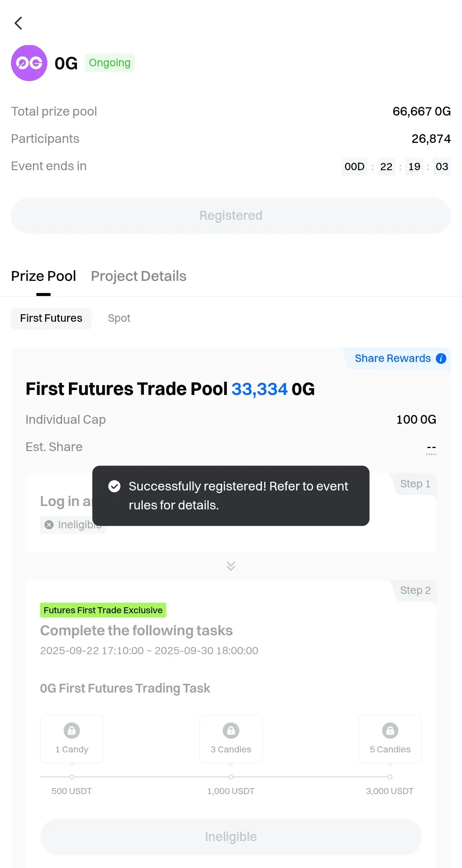Image resolution: width=462 pixels, height=868 pixels.
Task: Tap the success checkmark icon in toast
Action: tap(114, 486)
